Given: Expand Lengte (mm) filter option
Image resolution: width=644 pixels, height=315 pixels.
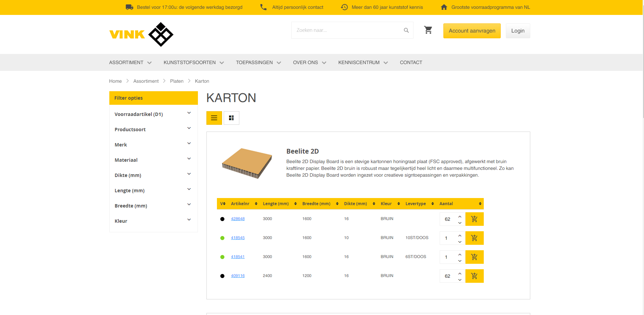Looking at the screenshot, I should click(x=153, y=191).
